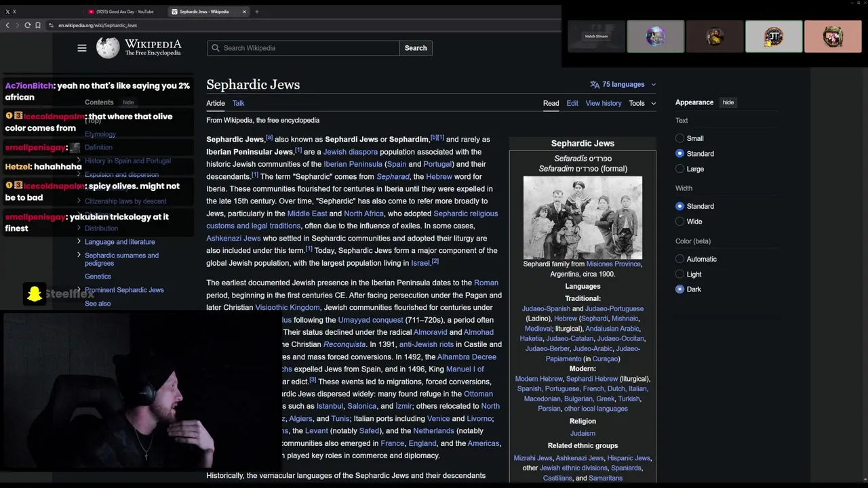
Task: Hide the Appearance panel
Action: pos(728,102)
